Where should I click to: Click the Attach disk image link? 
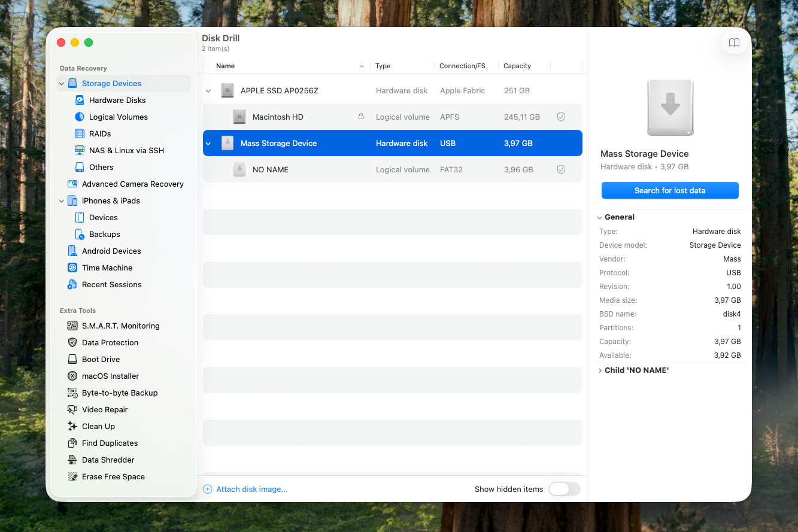click(252, 489)
